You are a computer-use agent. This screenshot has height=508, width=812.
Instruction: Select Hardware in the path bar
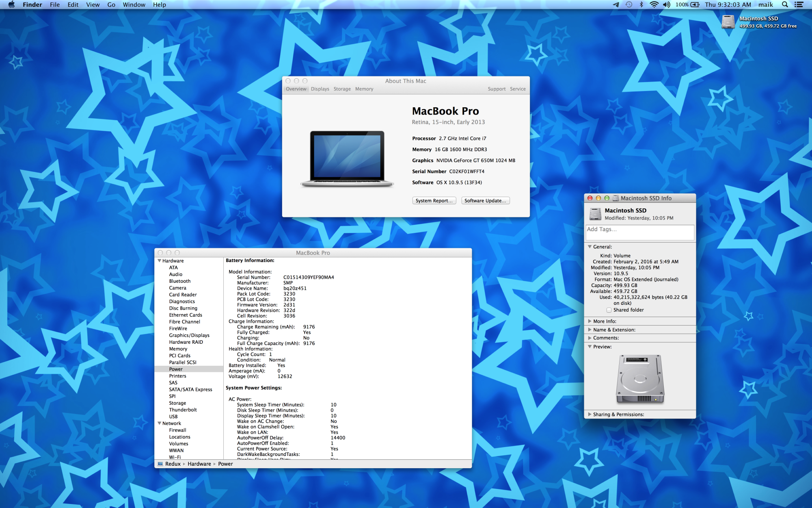pos(199,464)
